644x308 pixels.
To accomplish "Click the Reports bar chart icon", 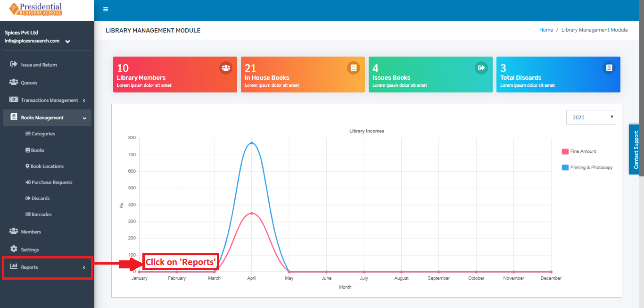I will tap(14, 266).
